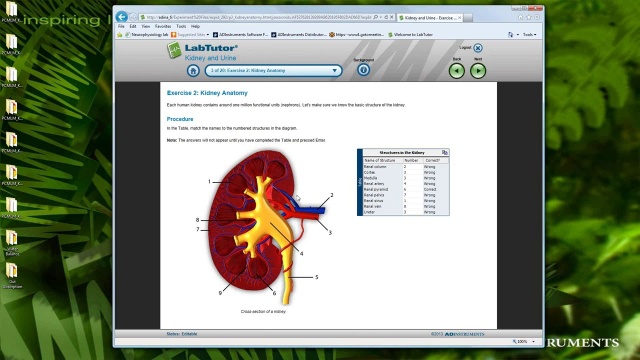Edit the Number field for Renal sinus
Image resolution: width=640 pixels, height=360 pixels.
pos(413,201)
